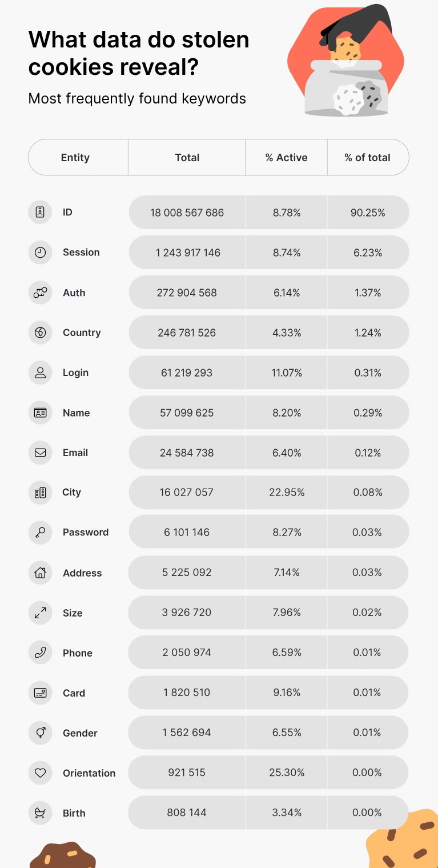Image resolution: width=438 pixels, height=868 pixels.
Task: Click the Orientation 25.30% active cell
Action: click(x=287, y=773)
